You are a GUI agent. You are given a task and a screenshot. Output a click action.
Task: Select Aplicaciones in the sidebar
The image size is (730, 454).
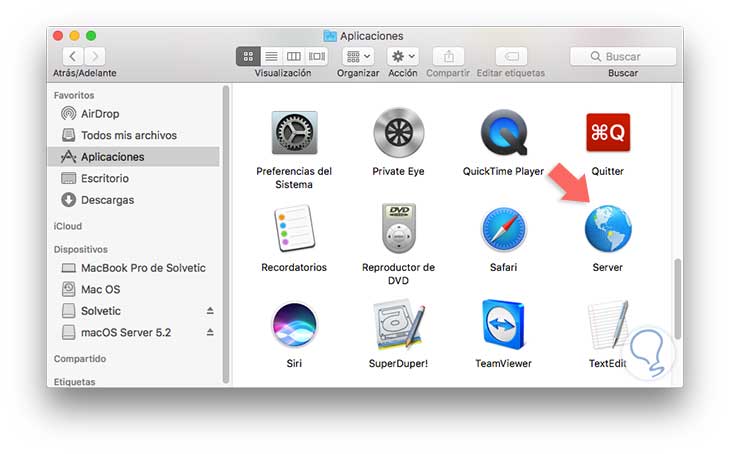click(133, 157)
